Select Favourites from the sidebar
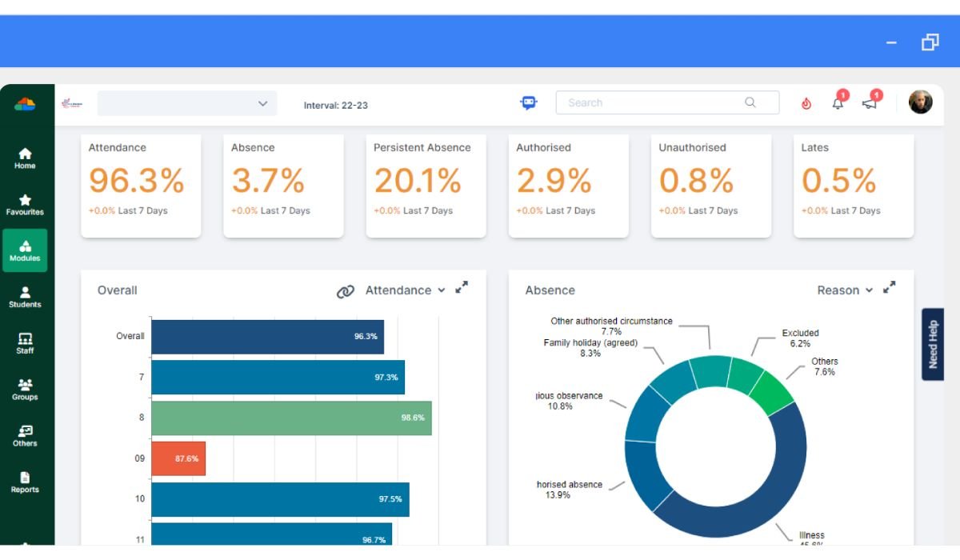The image size is (960, 560). (x=25, y=204)
